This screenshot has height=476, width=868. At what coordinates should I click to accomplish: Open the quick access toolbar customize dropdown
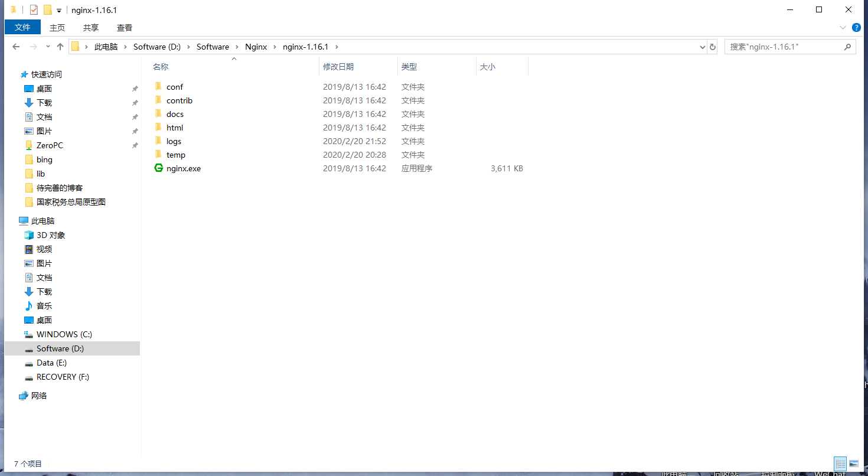click(59, 11)
